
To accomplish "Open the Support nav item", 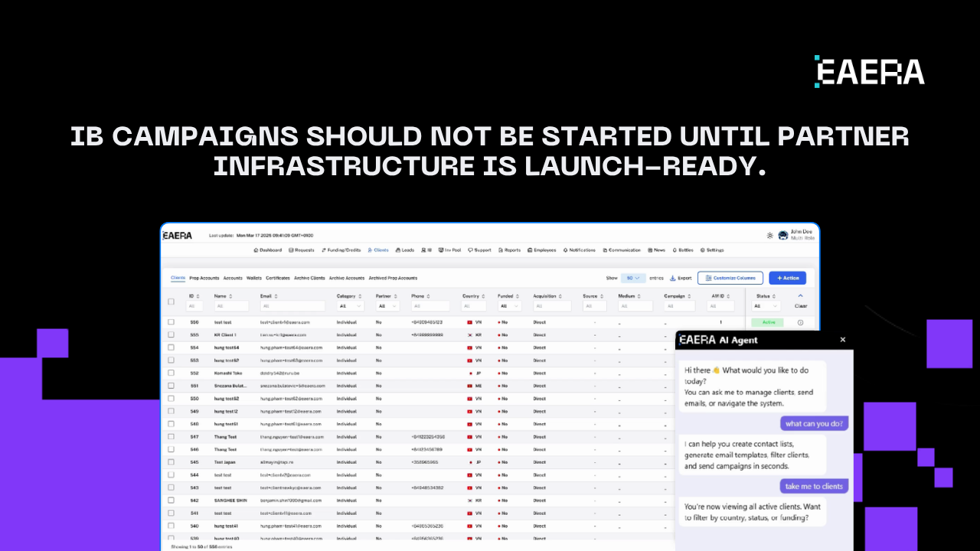I will coord(480,250).
